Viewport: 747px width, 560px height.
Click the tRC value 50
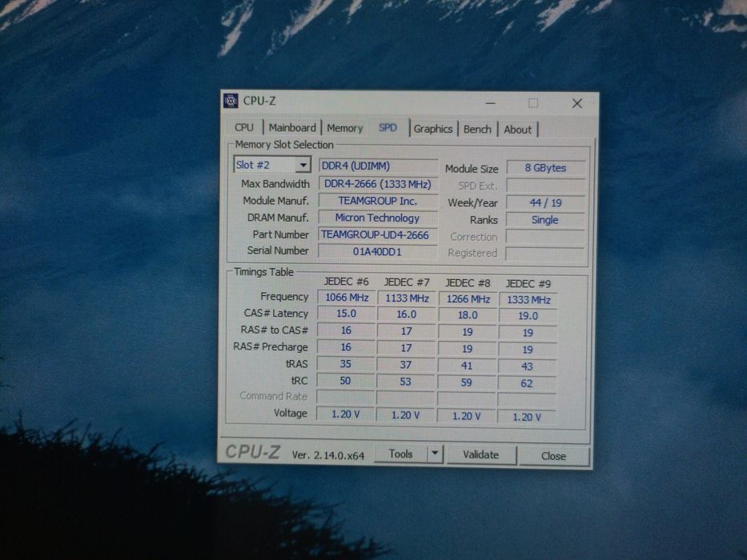[x=345, y=381]
